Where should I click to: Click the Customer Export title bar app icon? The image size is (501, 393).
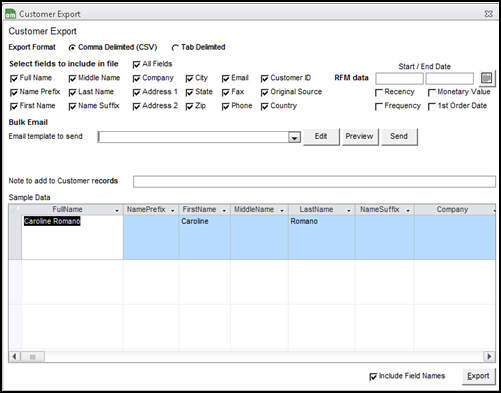10,14
